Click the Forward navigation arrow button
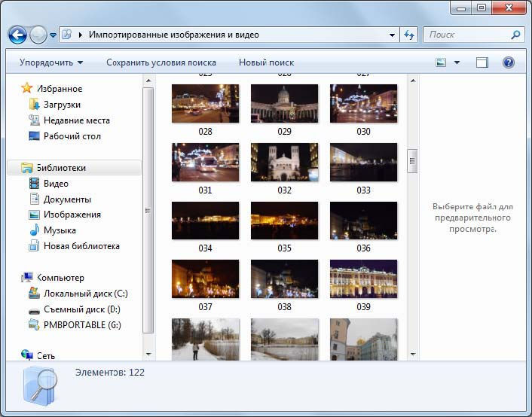 [x=38, y=35]
